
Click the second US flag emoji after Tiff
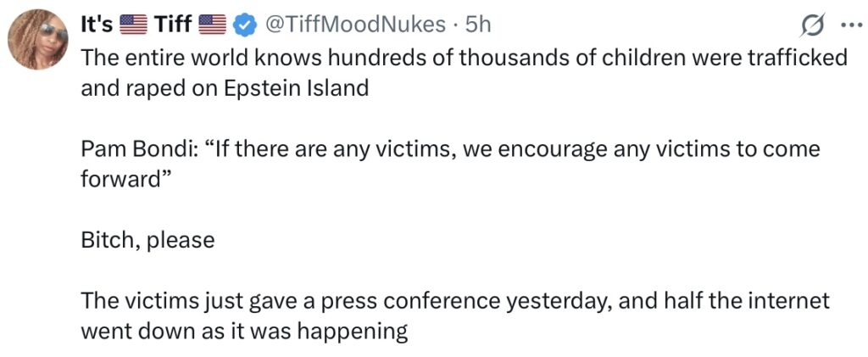tap(212, 26)
